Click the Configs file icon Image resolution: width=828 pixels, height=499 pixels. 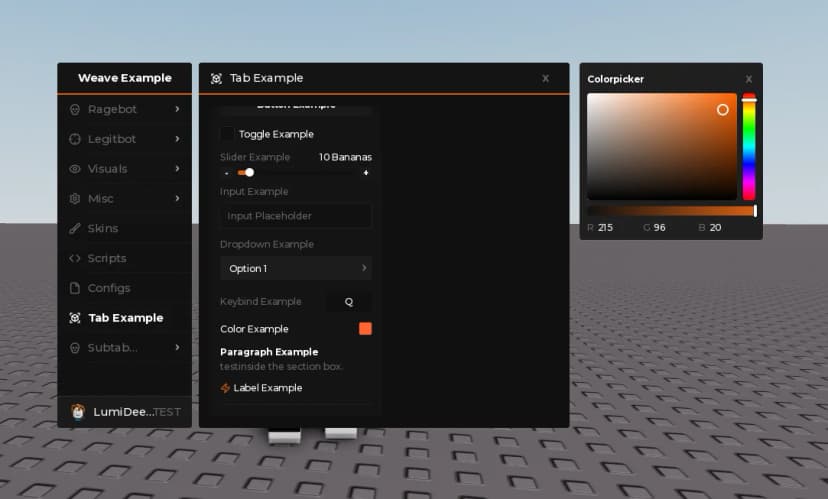pos(74,288)
